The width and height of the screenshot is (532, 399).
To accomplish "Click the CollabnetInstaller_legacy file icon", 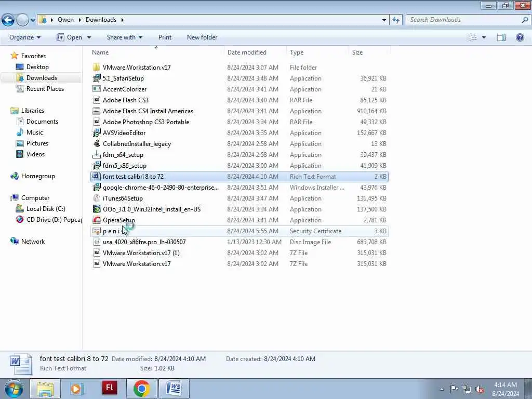I will 96,143.
